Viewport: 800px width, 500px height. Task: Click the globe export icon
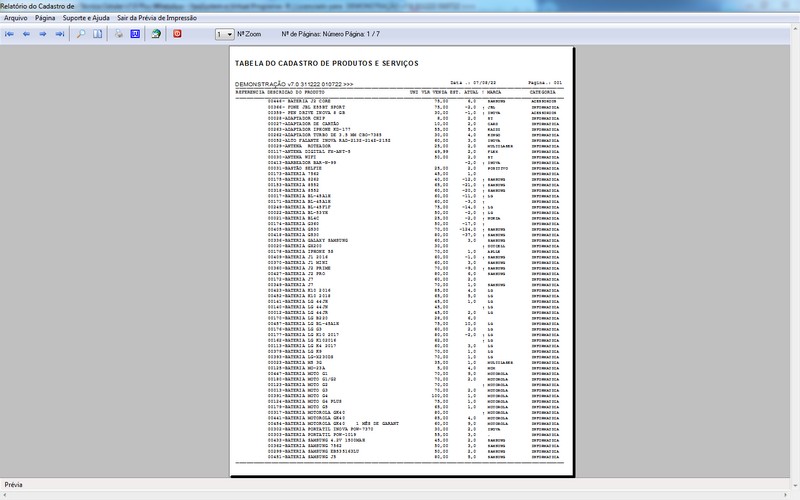156,34
